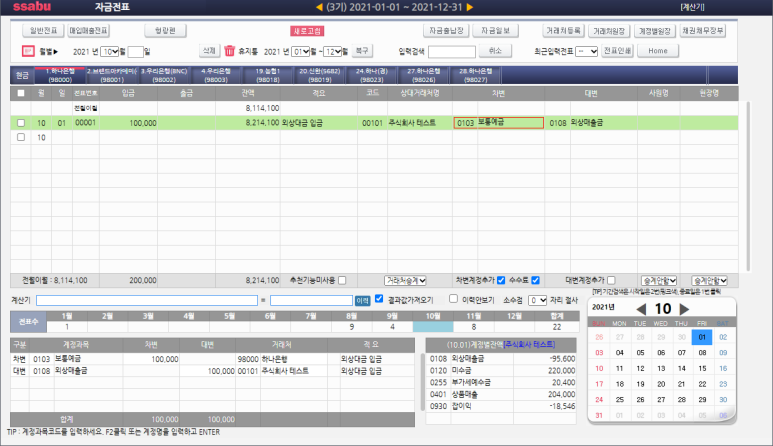Open restore end month 12 dropdown
The image size is (773, 446).
click(333, 51)
